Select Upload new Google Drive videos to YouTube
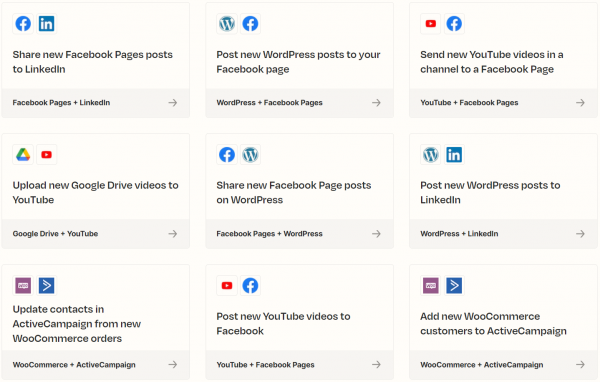This screenshot has height=382, width=600. (95, 193)
